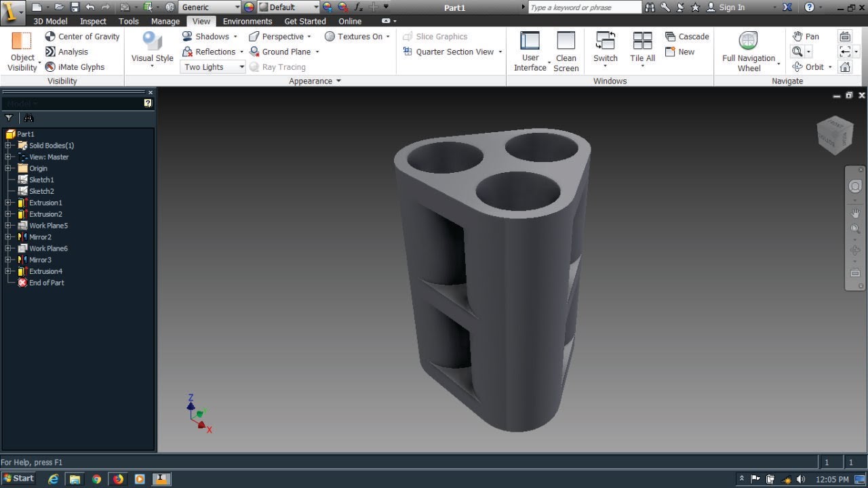
Task: Expand the Appearance panel arrow
Action: [x=338, y=81]
